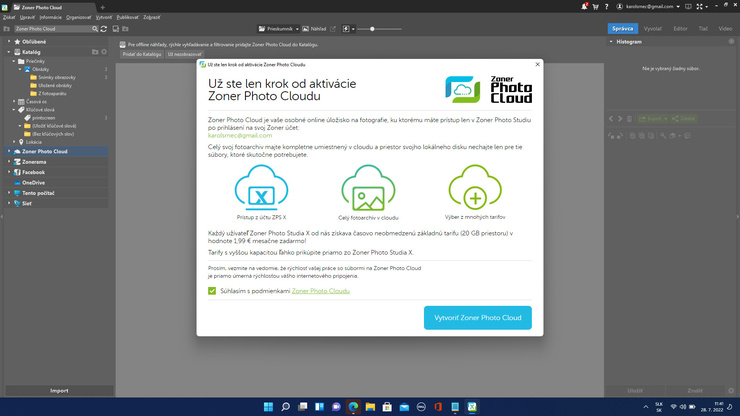Click karolsmec@gmail.com link in dialog
The height and width of the screenshot is (416, 740).
click(x=240, y=136)
